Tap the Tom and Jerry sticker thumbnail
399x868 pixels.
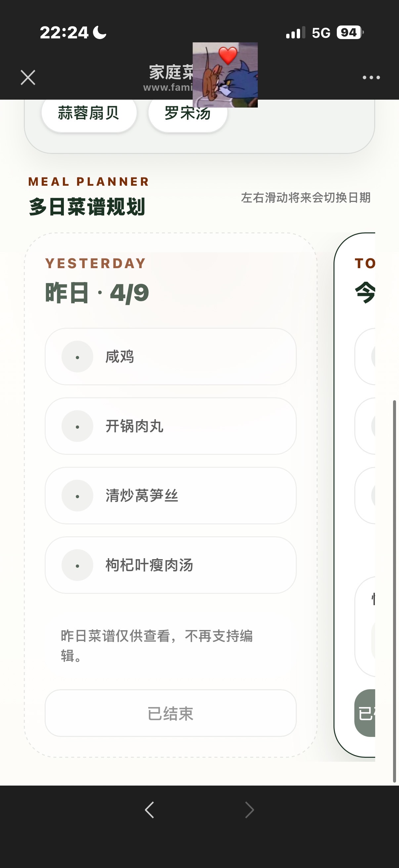coord(225,75)
